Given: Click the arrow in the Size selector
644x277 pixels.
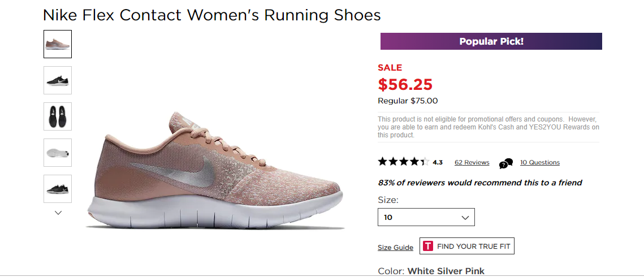Looking at the screenshot, I should click(x=465, y=218).
